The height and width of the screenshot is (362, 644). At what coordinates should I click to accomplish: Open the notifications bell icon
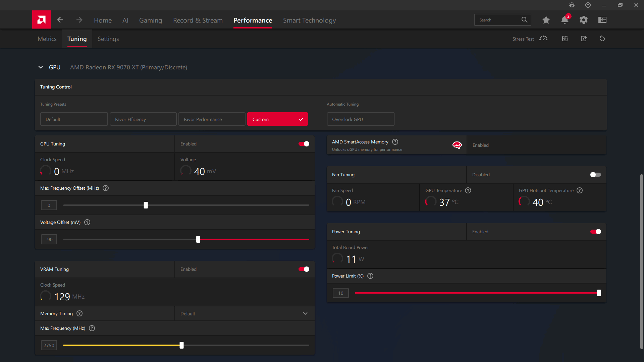565,20
